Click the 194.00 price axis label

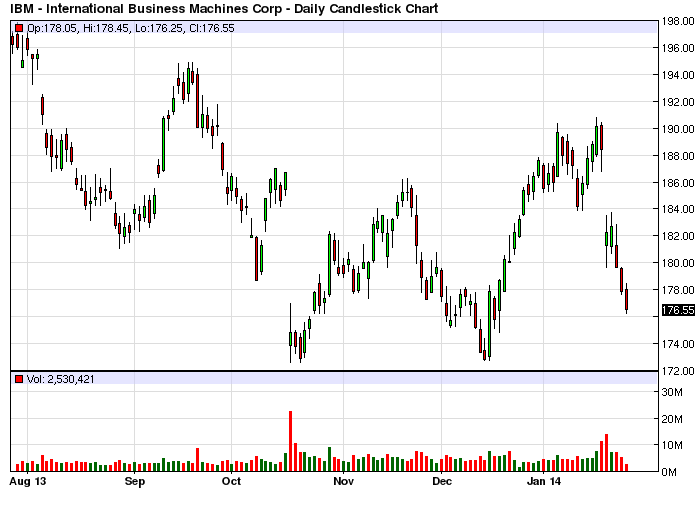click(678, 75)
